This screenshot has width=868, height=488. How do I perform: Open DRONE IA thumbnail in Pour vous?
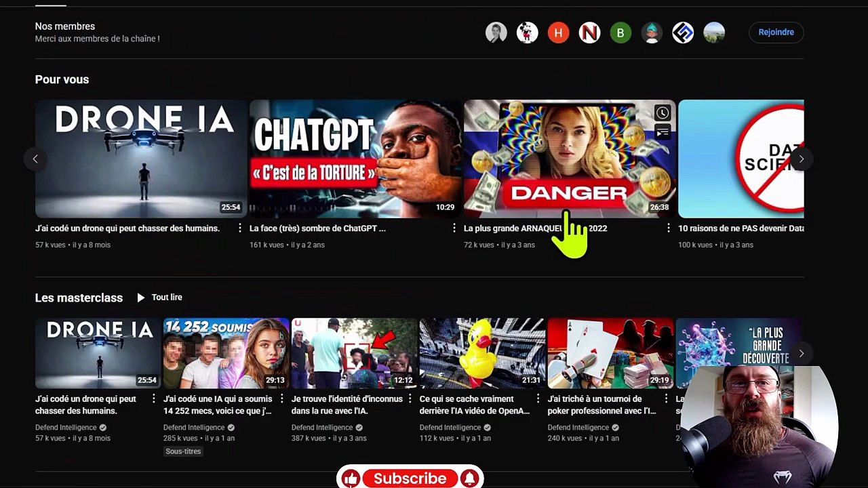(x=141, y=159)
